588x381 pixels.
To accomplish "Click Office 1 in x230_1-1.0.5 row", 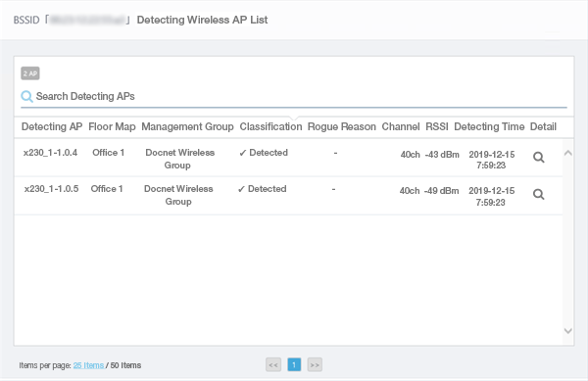I will tap(107, 189).
